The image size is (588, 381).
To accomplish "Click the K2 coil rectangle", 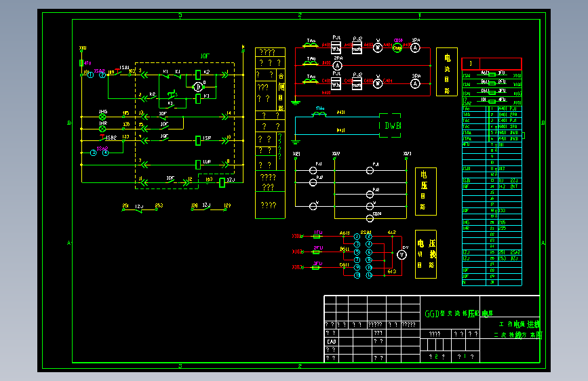I will pyautogui.click(x=198, y=75).
